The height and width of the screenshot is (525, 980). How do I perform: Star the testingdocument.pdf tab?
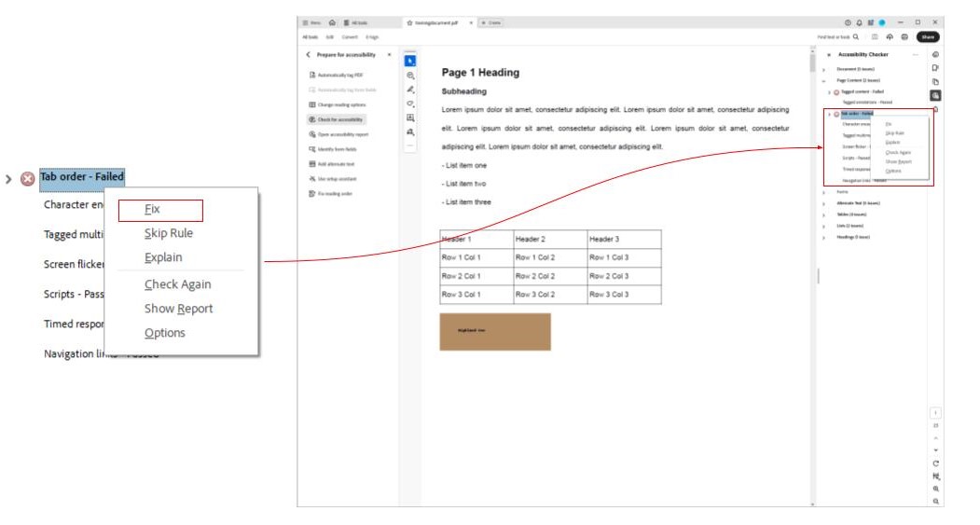410,22
